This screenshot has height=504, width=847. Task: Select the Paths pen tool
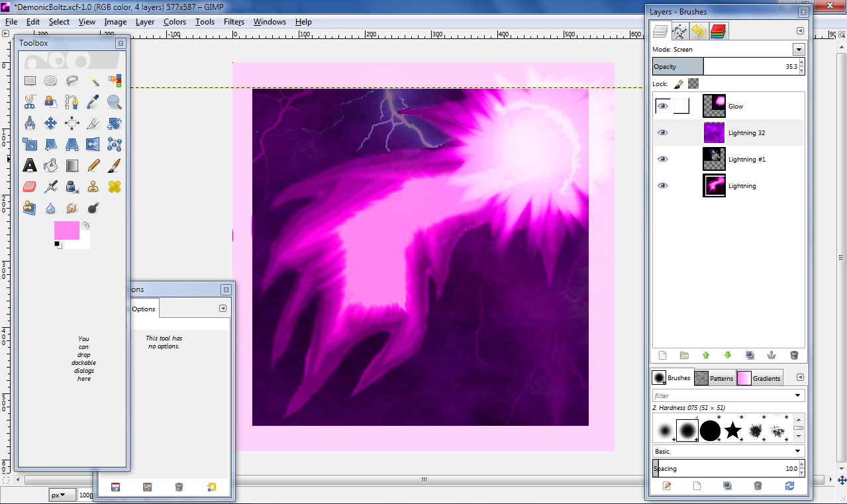[x=72, y=102]
